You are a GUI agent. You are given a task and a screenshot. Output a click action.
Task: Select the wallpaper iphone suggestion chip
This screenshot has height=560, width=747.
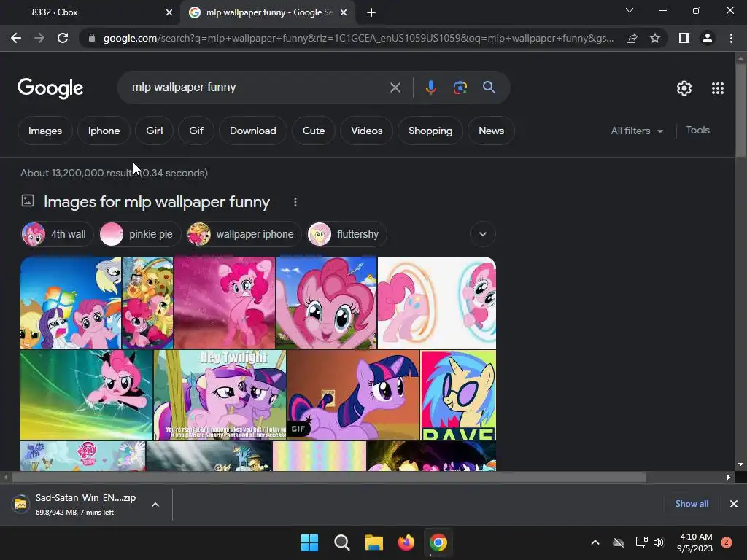click(244, 234)
